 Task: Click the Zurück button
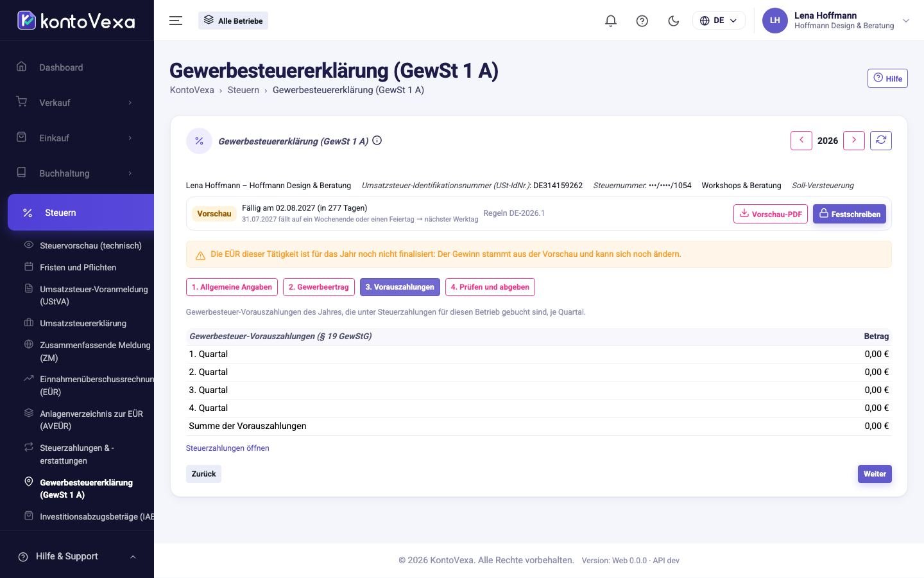(x=203, y=474)
